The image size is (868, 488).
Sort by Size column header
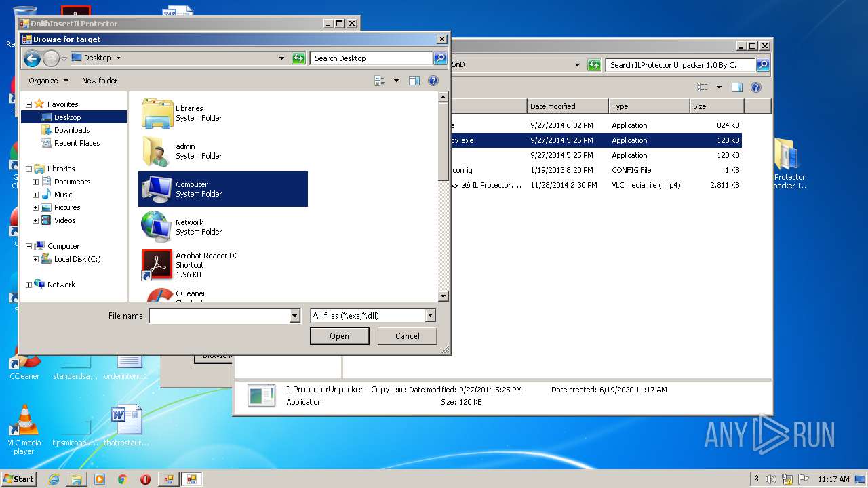tap(717, 106)
